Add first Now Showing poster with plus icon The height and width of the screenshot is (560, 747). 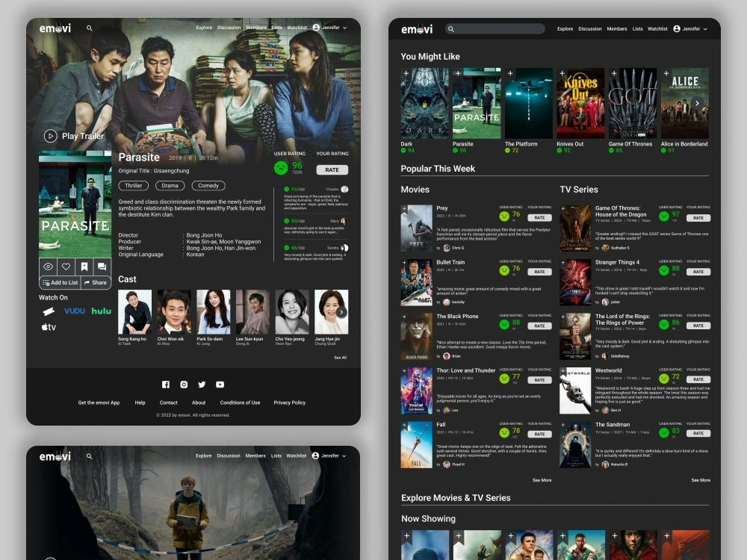(407, 536)
